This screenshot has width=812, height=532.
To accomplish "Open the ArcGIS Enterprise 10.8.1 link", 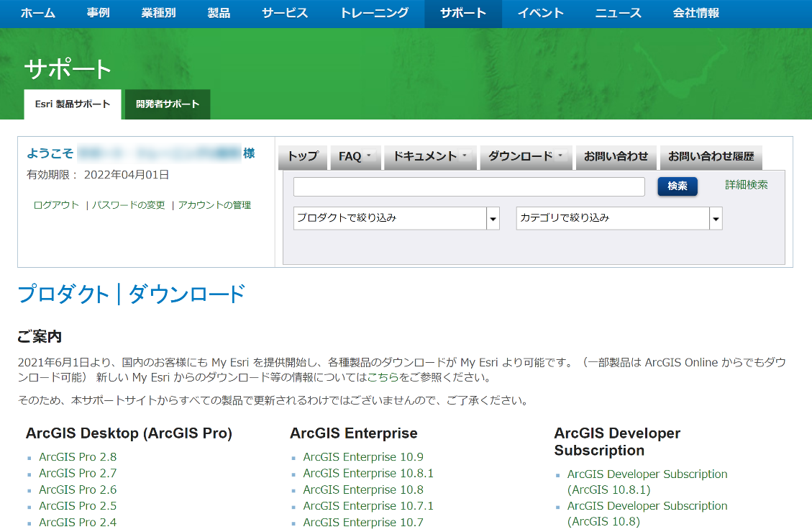I will pyautogui.click(x=368, y=474).
